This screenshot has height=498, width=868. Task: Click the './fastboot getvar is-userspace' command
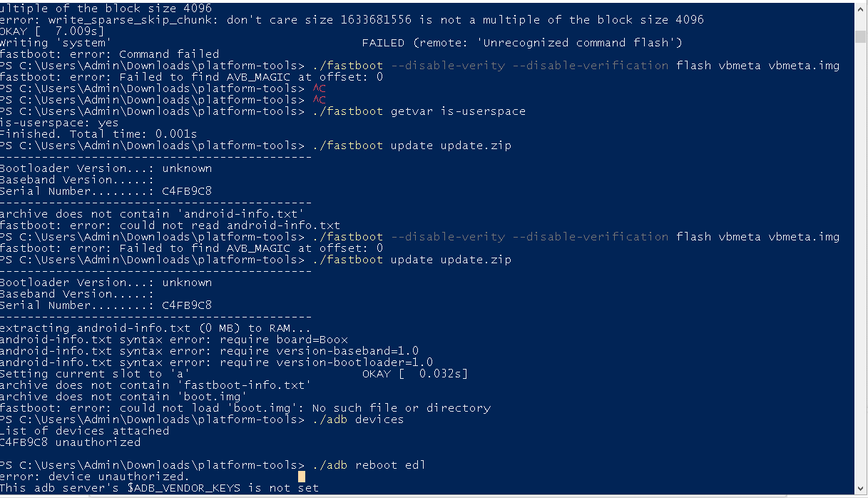point(419,111)
